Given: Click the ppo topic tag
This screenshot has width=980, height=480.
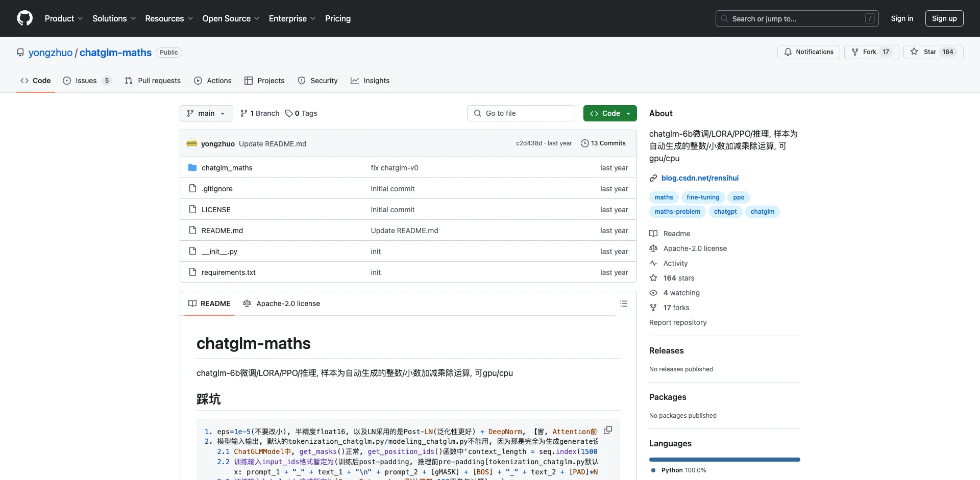Looking at the screenshot, I should (739, 197).
